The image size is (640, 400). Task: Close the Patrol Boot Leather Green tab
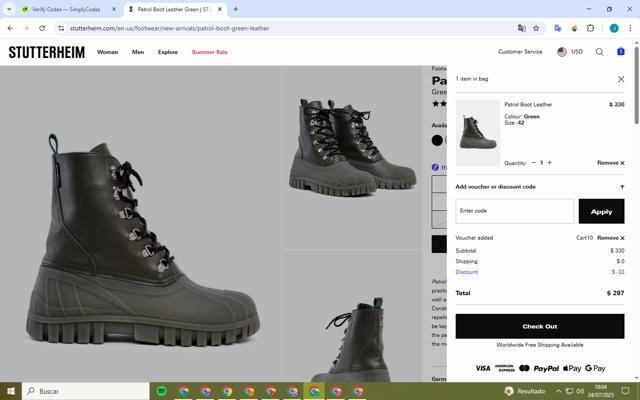point(220,9)
